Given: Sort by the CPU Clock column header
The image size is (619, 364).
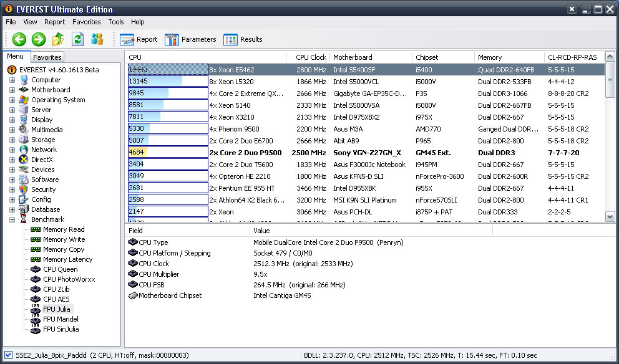Looking at the screenshot, I should click(308, 57).
